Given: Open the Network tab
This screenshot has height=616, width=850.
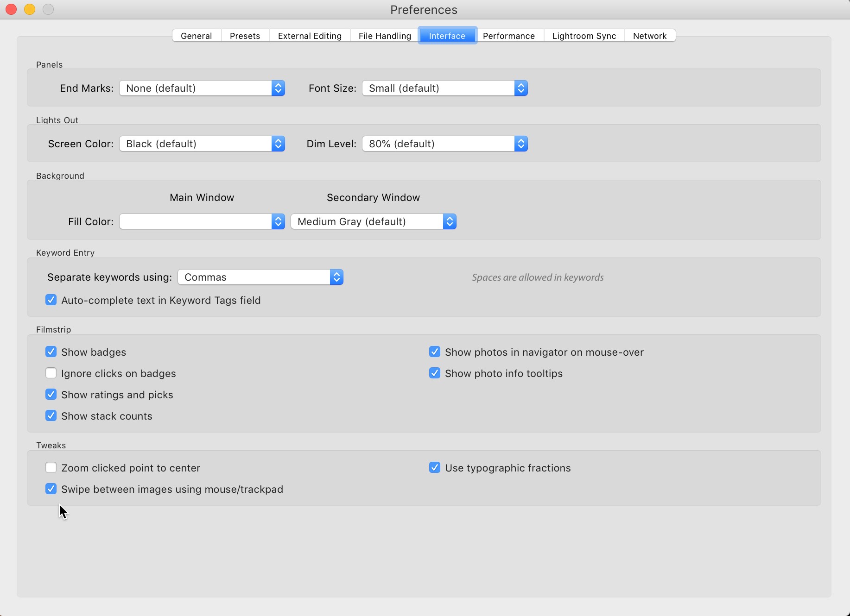Looking at the screenshot, I should (650, 36).
